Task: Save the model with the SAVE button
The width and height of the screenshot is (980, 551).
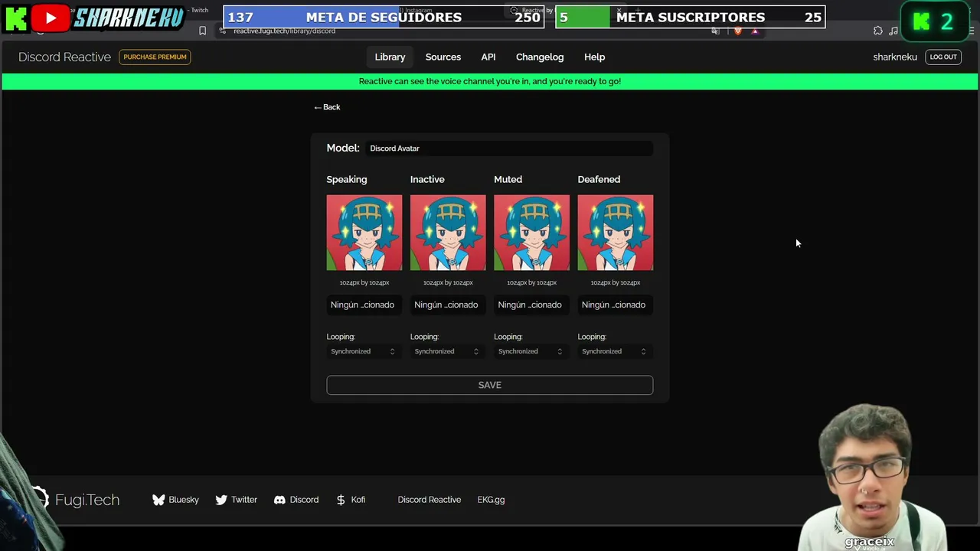Action: point(490,385)
